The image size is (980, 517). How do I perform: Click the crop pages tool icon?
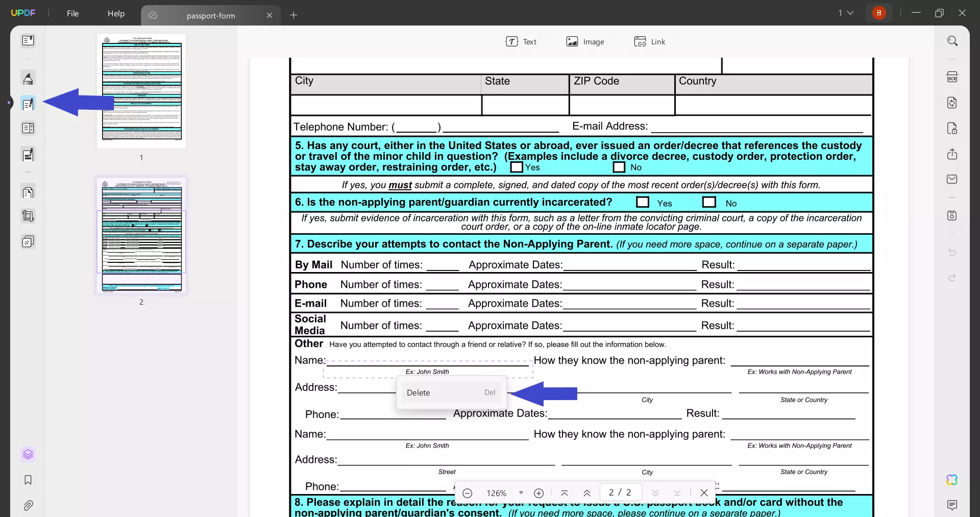click(28, 216)
